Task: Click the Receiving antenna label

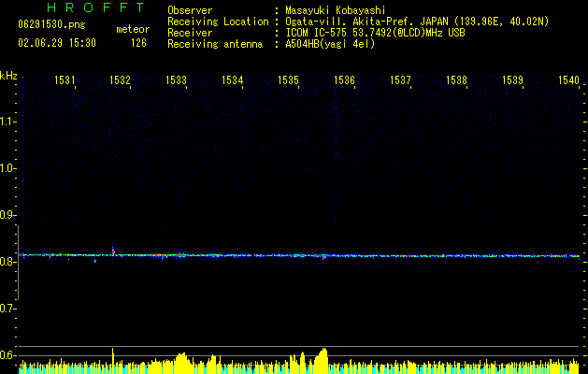Action: click(215, 44)
